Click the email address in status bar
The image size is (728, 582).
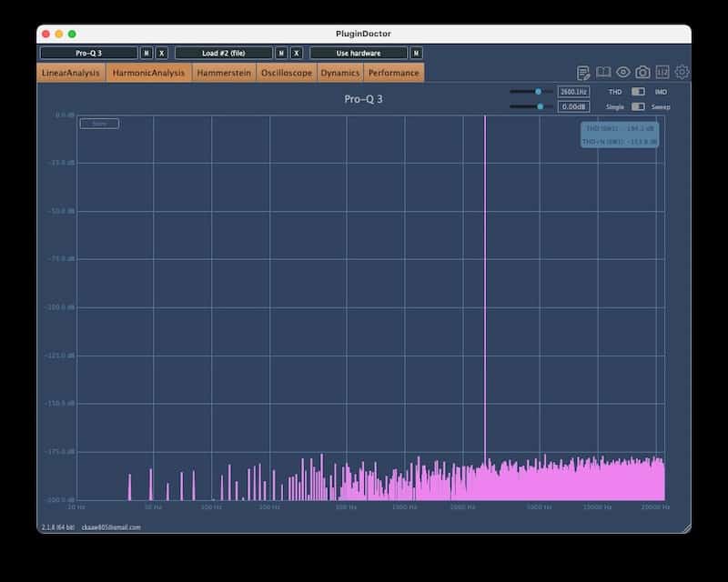click(111, 527)
